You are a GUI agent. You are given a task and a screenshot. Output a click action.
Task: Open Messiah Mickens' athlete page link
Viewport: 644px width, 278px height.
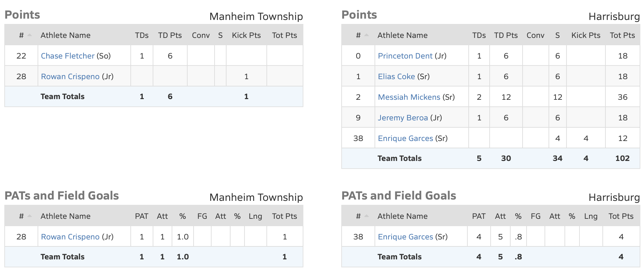[409, 97]
